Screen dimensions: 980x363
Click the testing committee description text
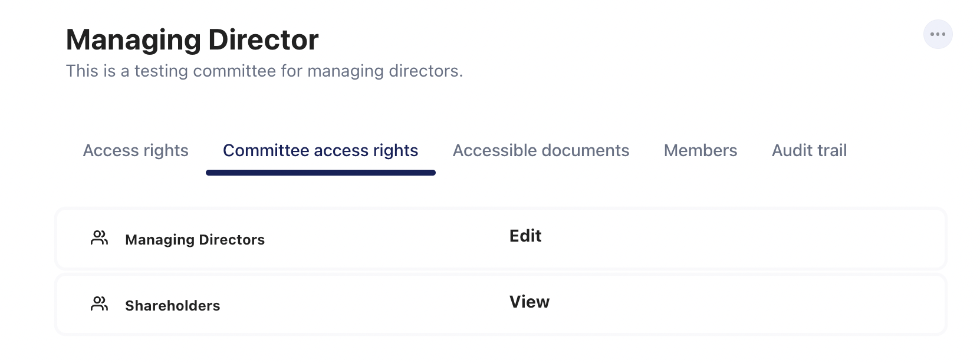(x=264, y=71)
